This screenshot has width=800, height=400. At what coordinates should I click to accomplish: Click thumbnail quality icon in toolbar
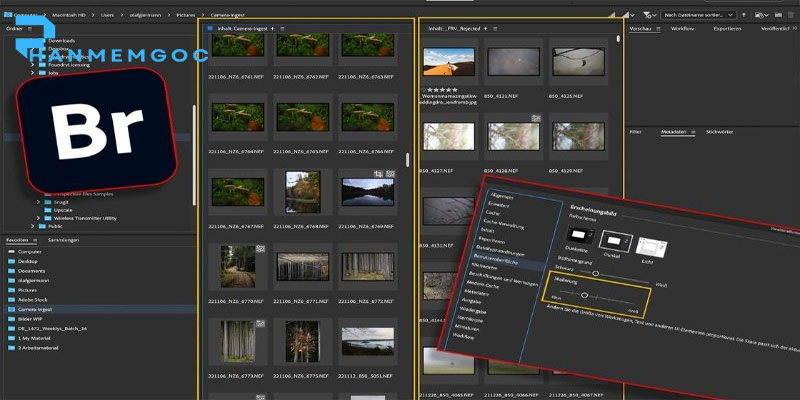tap(627, 15)
